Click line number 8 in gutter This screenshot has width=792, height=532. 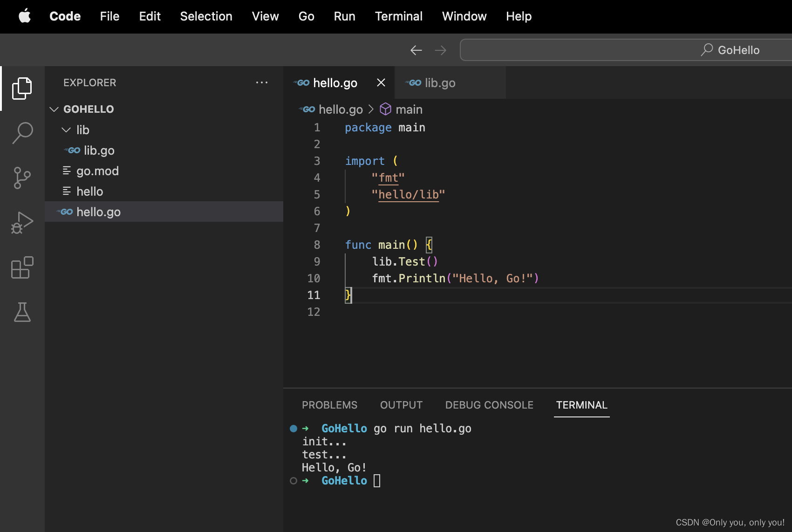[x=317, y=245]
